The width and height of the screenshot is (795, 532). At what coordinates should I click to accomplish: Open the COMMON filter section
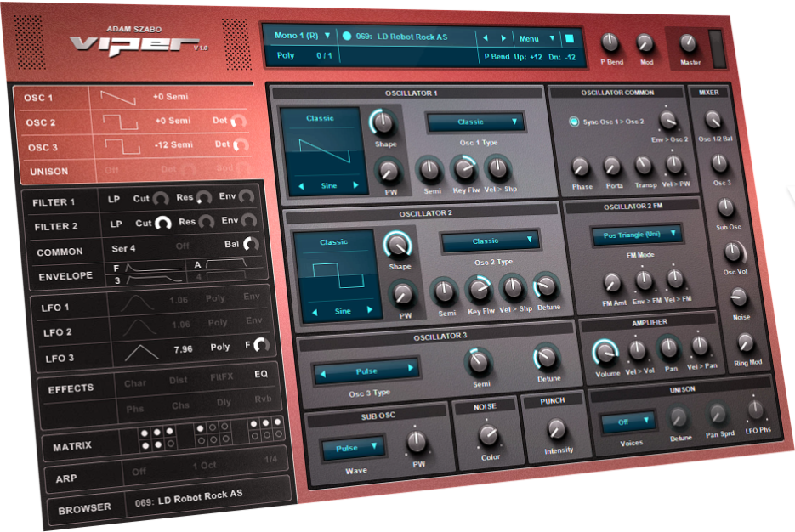(x=60, y=252)
